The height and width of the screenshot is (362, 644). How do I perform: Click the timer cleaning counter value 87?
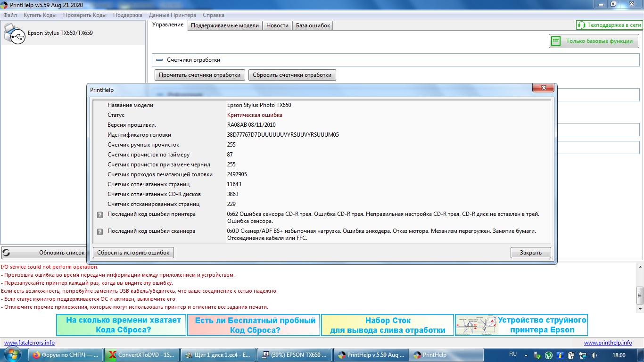point(230,155)
